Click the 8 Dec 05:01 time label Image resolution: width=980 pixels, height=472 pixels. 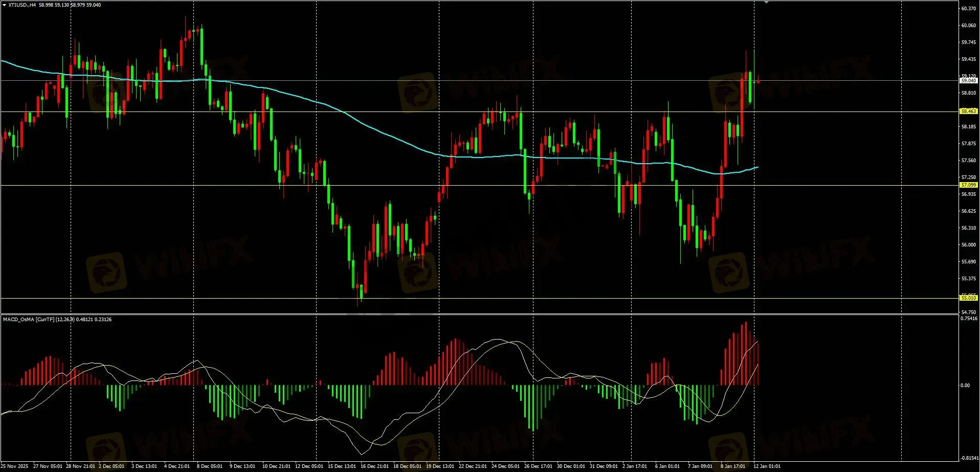(210, 466)
